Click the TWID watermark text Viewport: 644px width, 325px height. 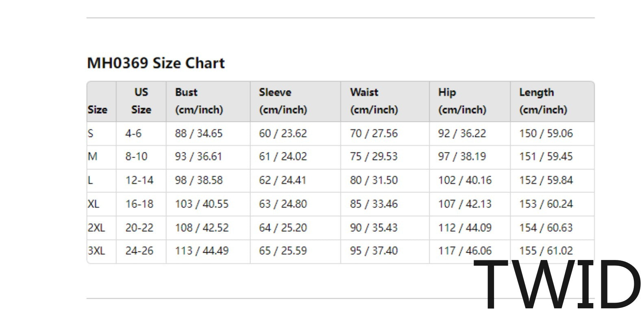[558, 284]
